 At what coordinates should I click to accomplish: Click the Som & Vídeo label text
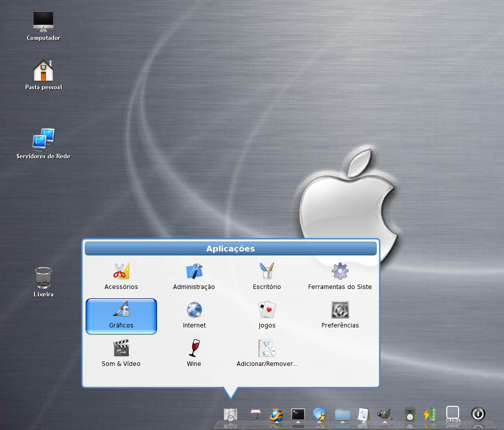(x=121, y=364)
